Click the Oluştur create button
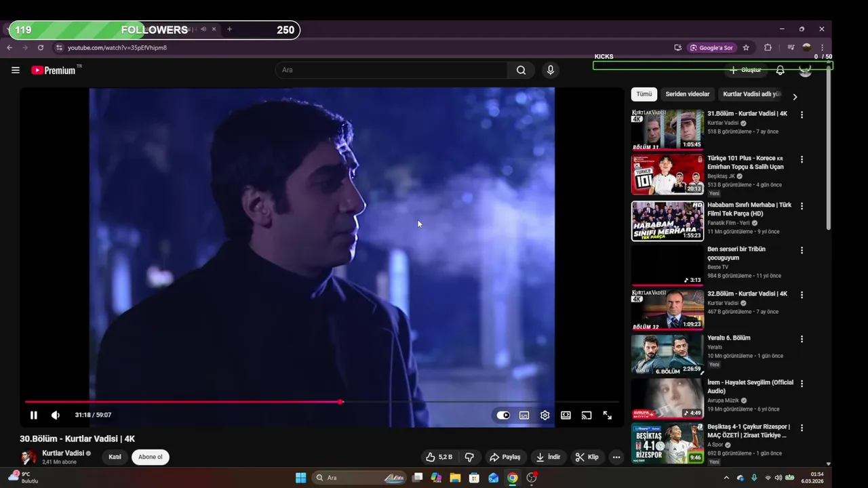 (x=745, y=70)
